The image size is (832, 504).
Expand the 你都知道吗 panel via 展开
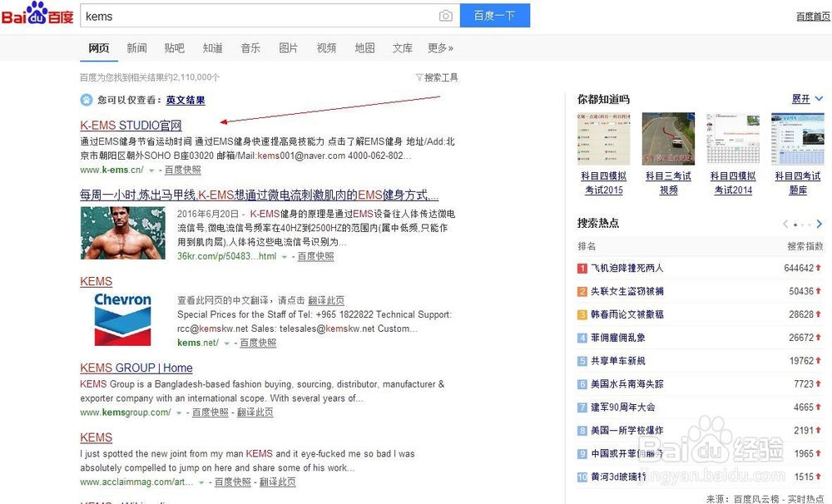coord(807,99)
